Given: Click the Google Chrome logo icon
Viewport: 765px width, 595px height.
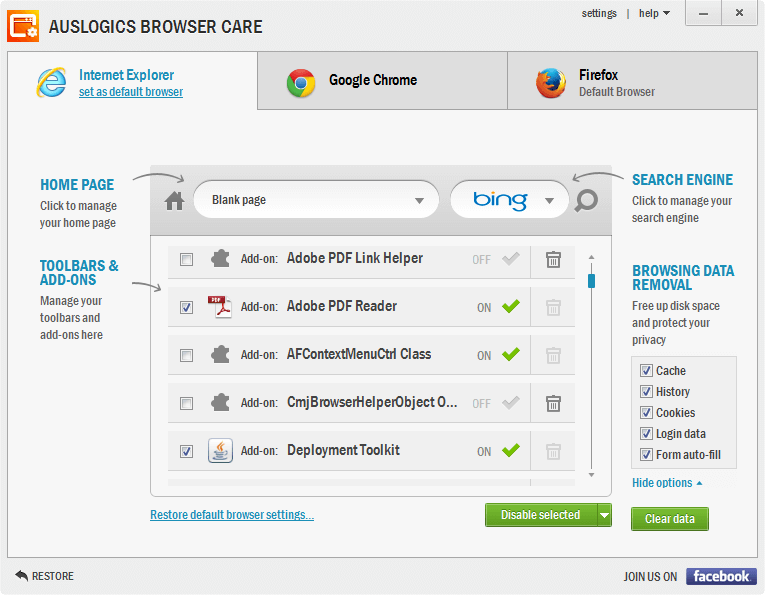Looking at the screenshot, I should [x=301, y=82].
